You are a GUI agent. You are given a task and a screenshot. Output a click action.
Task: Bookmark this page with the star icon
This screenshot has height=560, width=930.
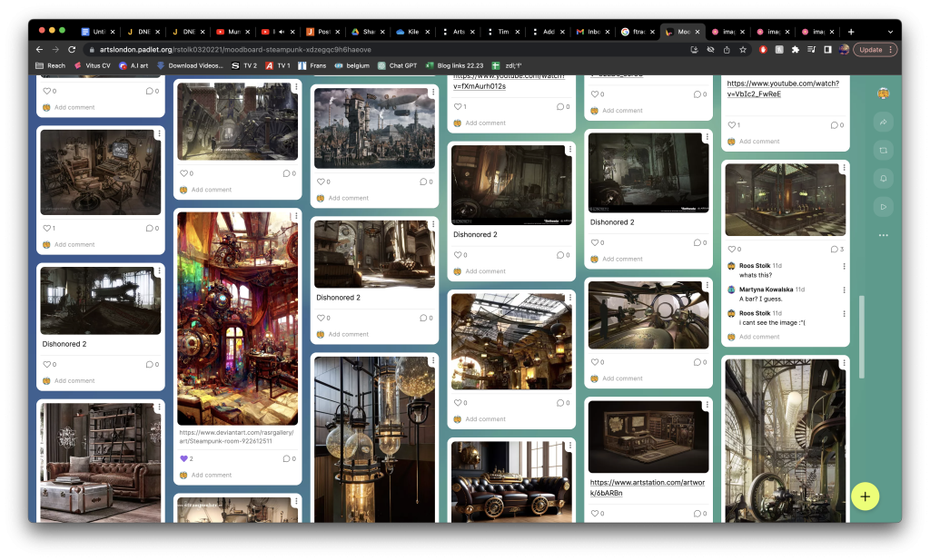coord(743,50)
